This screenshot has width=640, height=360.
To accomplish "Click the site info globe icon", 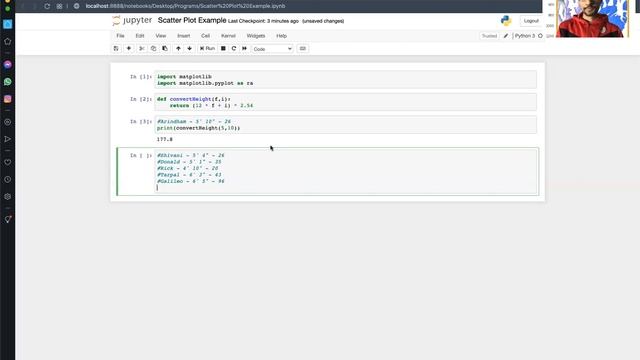I will pyautogui.click(x=77, y=6).
